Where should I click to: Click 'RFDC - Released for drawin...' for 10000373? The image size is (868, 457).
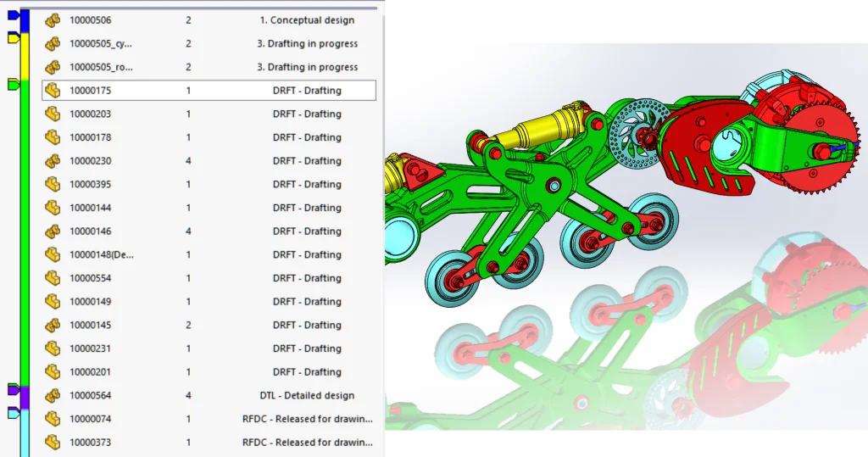click(307, 442)
